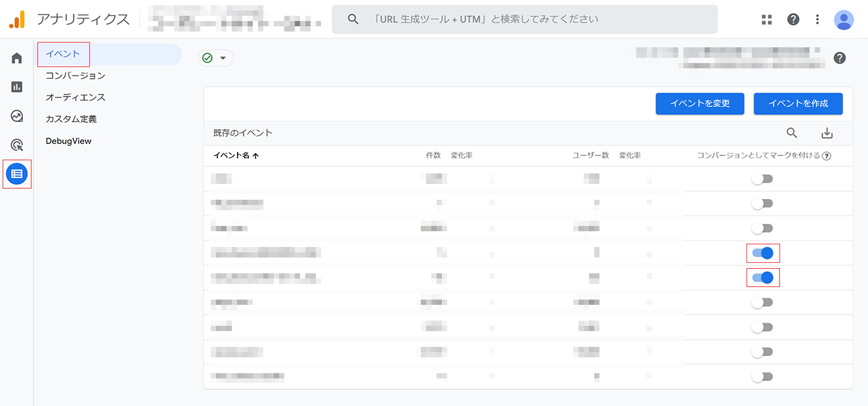Open the Advertising icon in left sidebar
This screenshot has width=868, height=406.
[x=17, y=145]
